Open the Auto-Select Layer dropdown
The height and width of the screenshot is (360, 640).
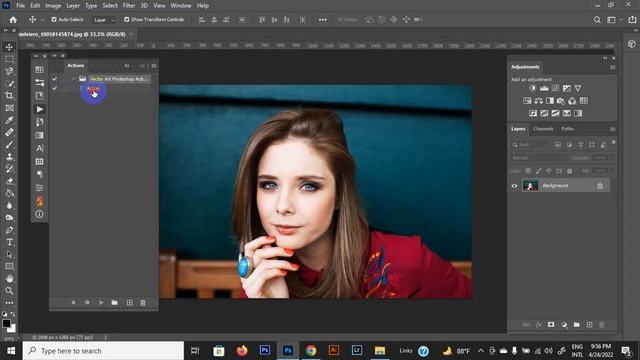click(x=104, y=20)
